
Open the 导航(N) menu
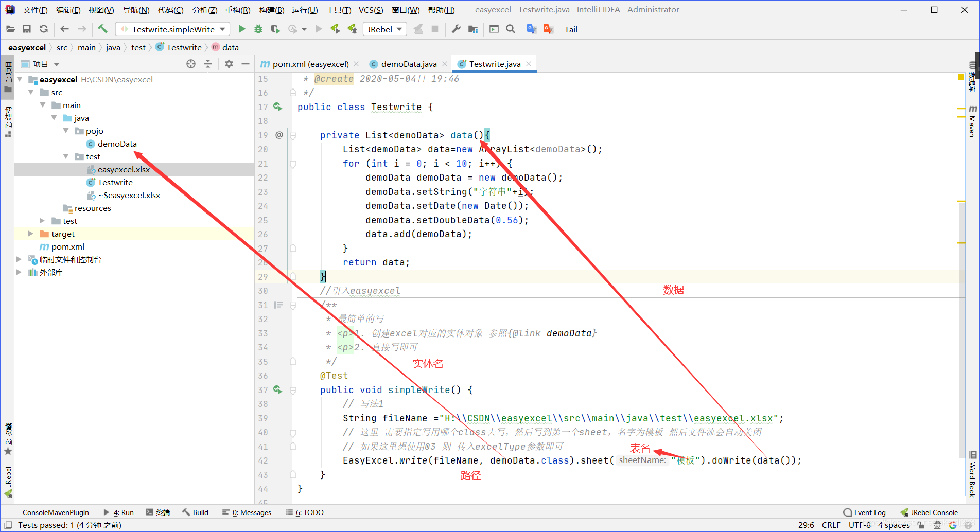136,10
